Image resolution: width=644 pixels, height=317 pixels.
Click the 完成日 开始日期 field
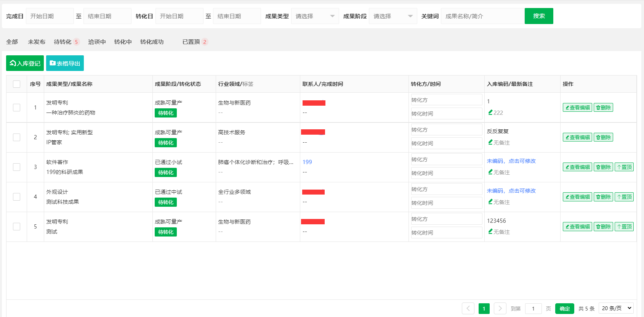pyautogui.click(x=50, y=16)
